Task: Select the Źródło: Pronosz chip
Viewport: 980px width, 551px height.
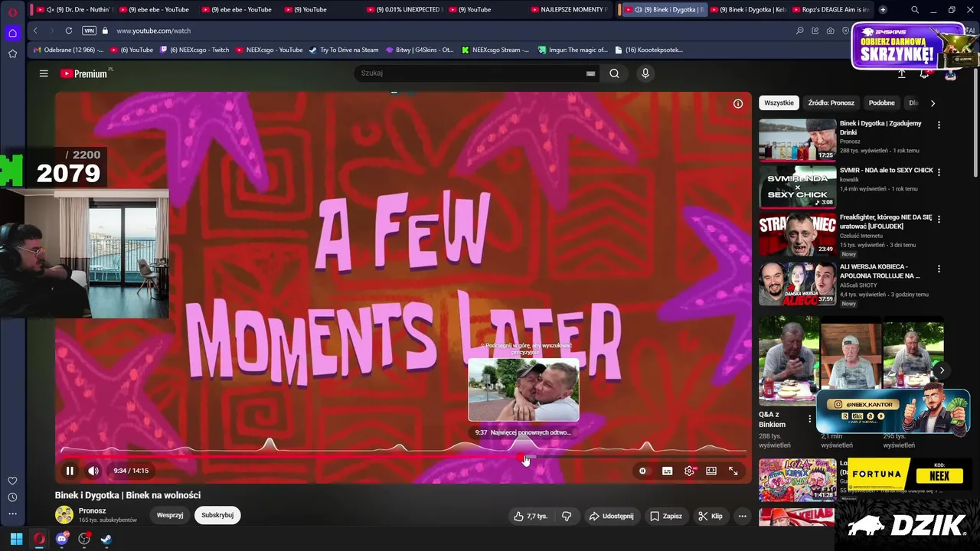Action: (831, 103)
